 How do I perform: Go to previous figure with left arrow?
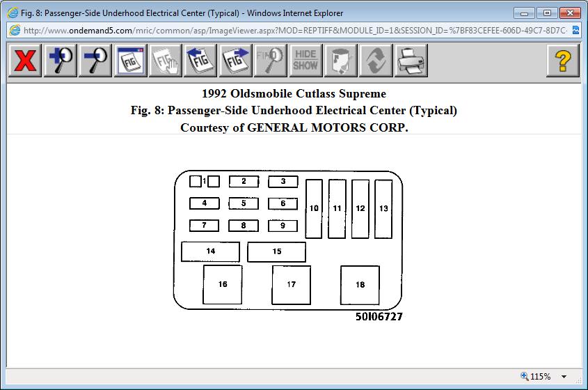pyautogui.click(x=200, y=61)
